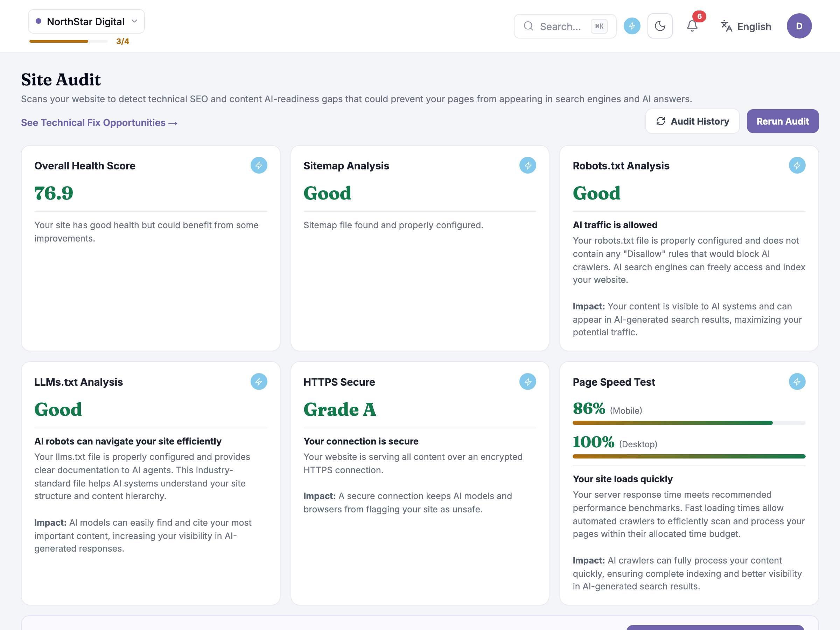Image resolution: width=840 pixels, height=630 pixels.
Task: Click the Site Audit page heading
Action: [x=61, y=80]
